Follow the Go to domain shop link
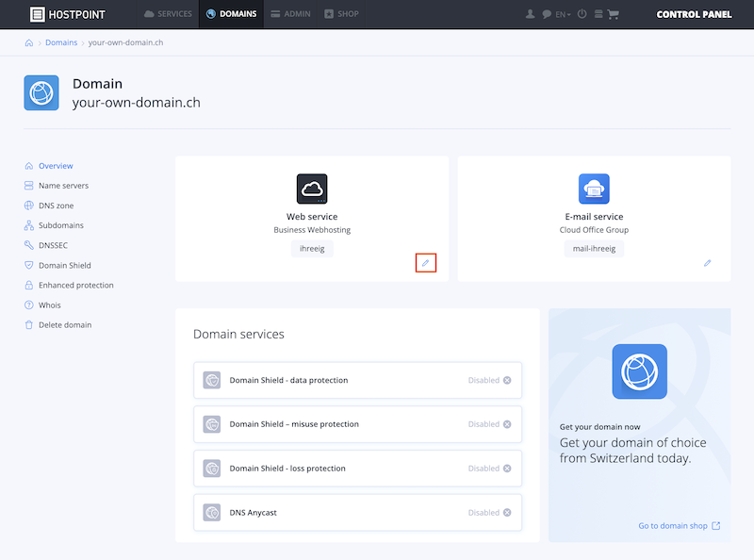754x560 pixels. (679, 526)
